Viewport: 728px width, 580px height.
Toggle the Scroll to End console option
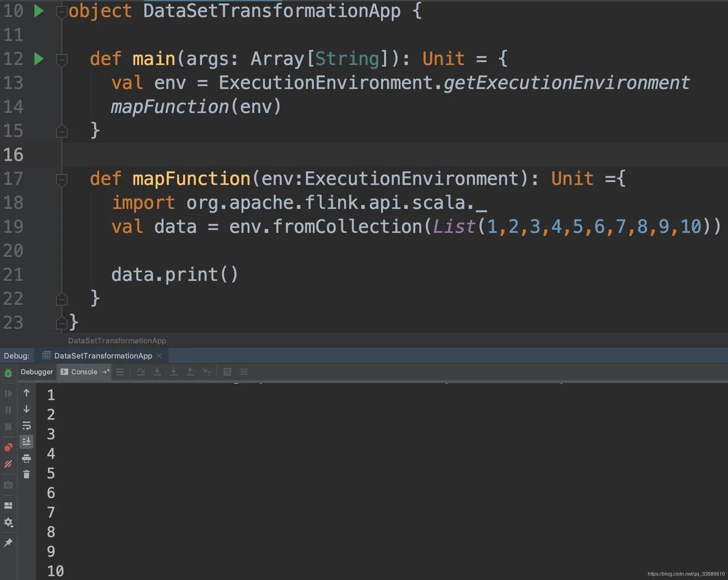click(27, 442)
